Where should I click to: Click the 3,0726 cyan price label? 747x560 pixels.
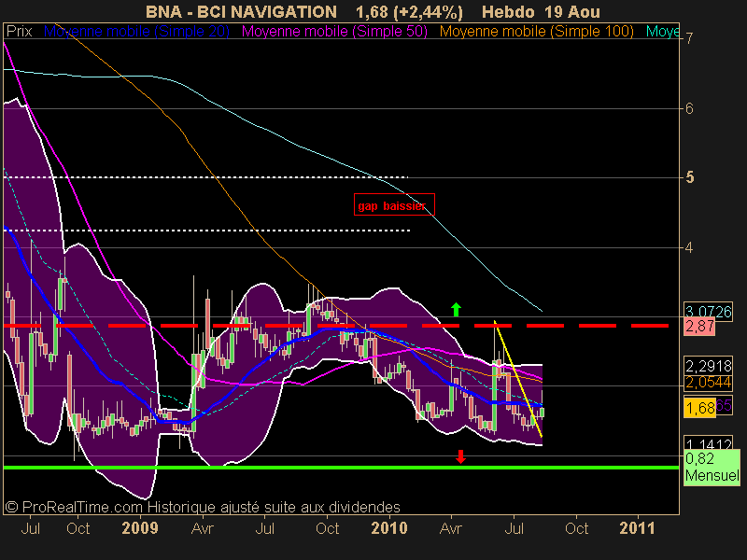tap(708, 312)
